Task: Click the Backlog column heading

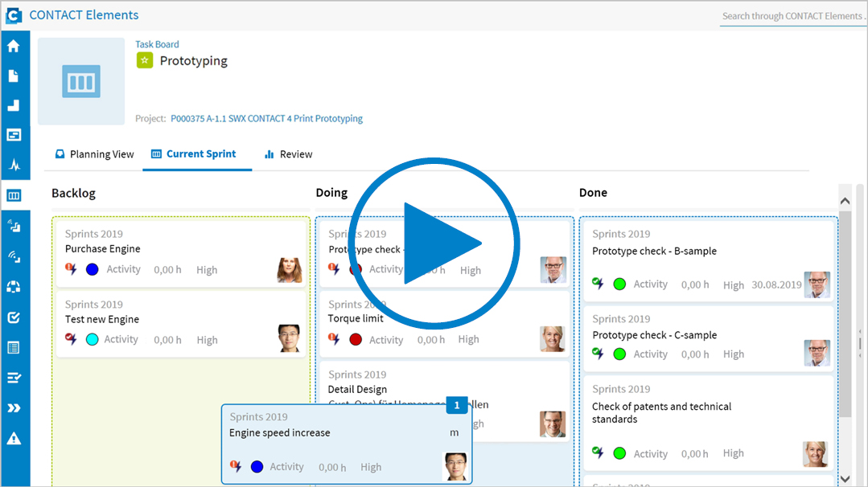Action: (74, 193)
